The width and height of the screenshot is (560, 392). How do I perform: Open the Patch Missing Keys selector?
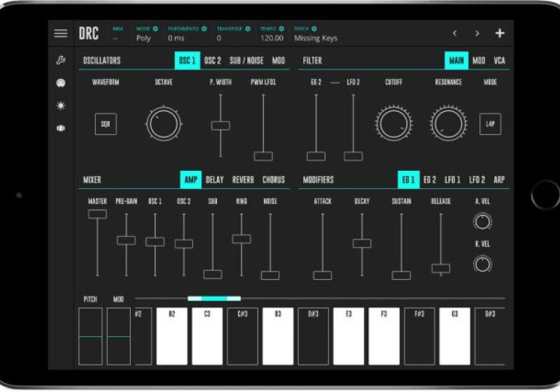(315, 38)
